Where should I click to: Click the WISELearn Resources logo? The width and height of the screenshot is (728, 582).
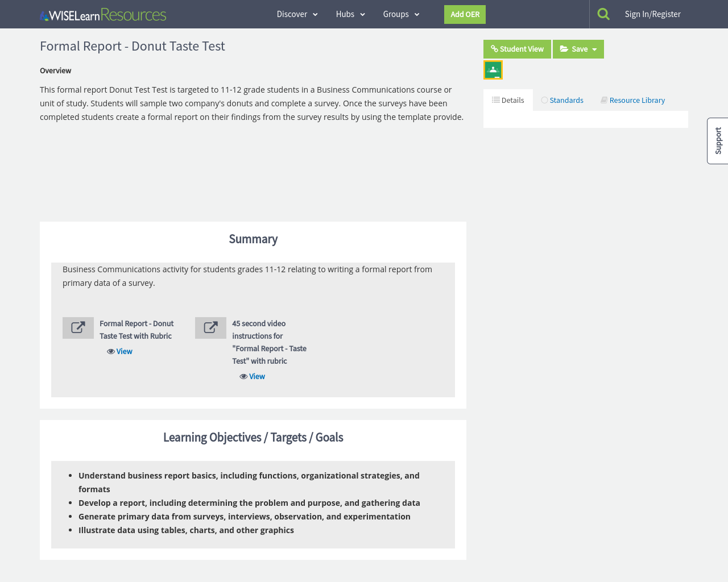click(103, 15)
